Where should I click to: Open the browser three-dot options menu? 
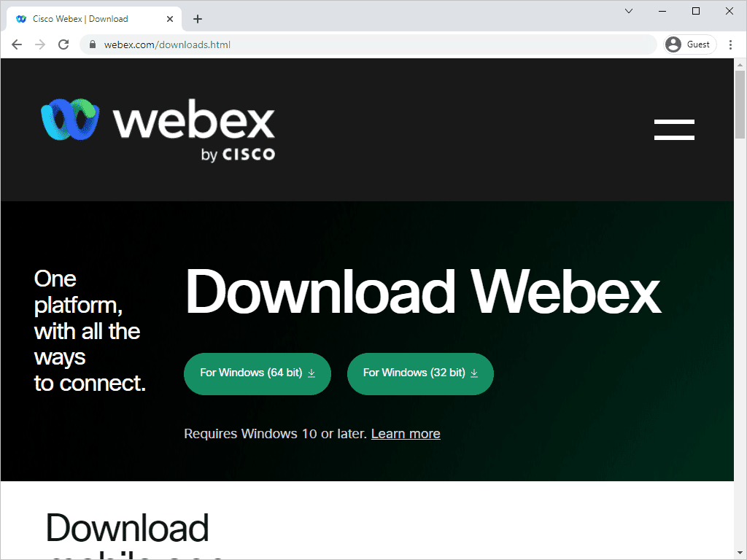coord(732,44)
